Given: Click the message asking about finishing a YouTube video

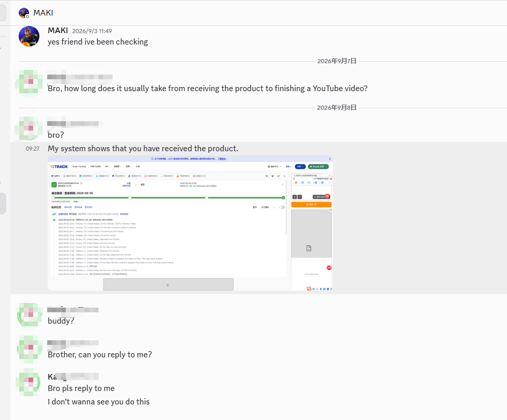Looking at the screenshot, I should click(207, 89).
